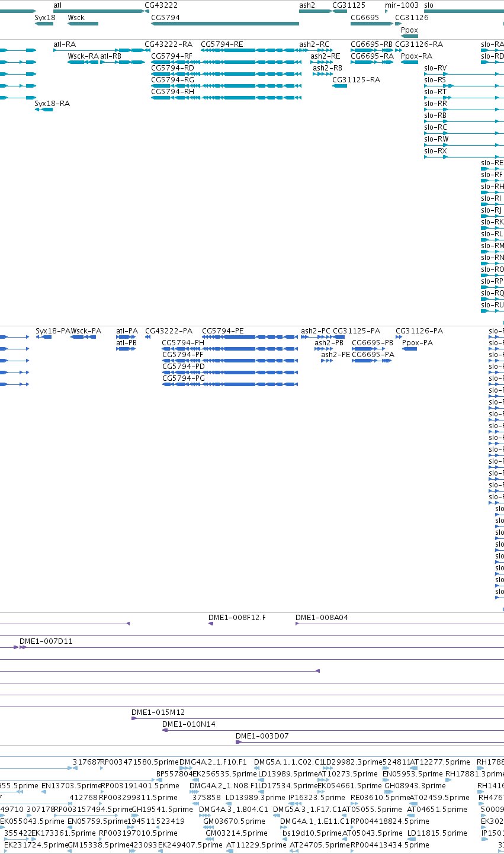The image size is (504, 854).
Task: Select transcript CG31126-RA
Action: tap(419, 44)
